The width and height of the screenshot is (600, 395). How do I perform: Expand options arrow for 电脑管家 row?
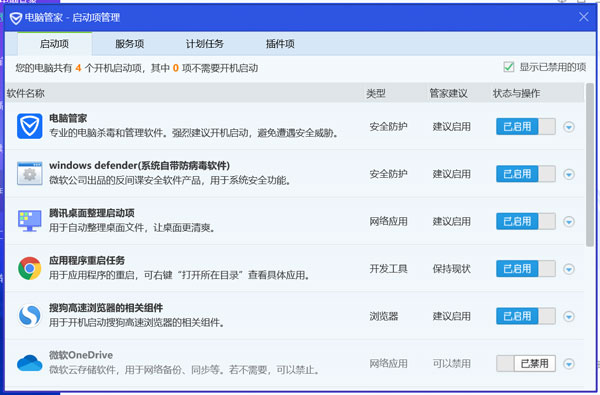569,127
